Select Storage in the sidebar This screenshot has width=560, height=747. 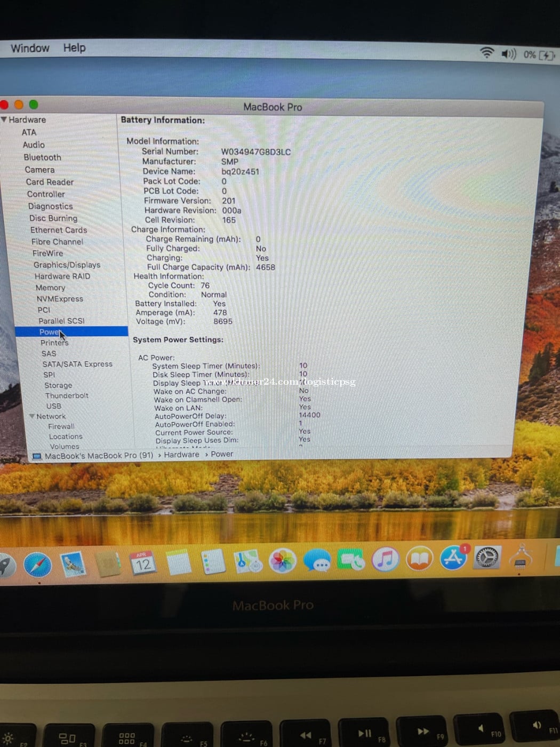pyautogui.click(x=58, y=385)
